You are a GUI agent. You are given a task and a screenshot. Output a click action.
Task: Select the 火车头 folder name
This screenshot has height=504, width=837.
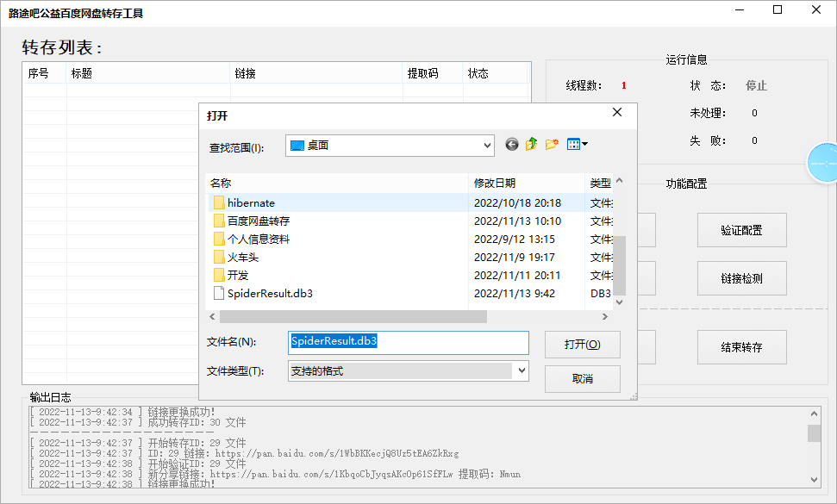[243, 257]
